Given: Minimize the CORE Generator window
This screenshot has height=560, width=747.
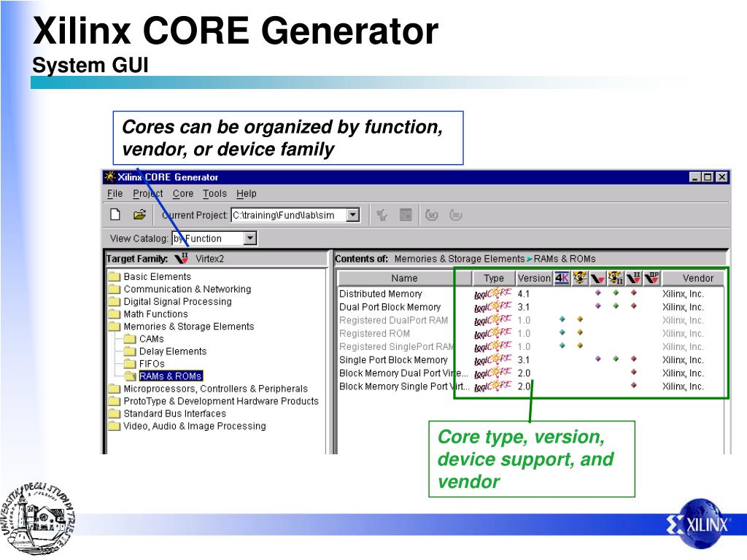Looking at the screenshot, I should tap(695, 177).
